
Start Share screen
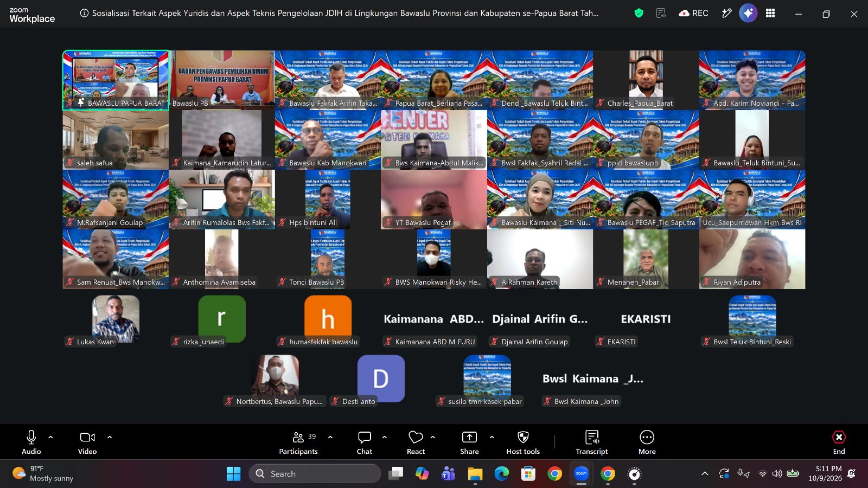click(469, 442)
